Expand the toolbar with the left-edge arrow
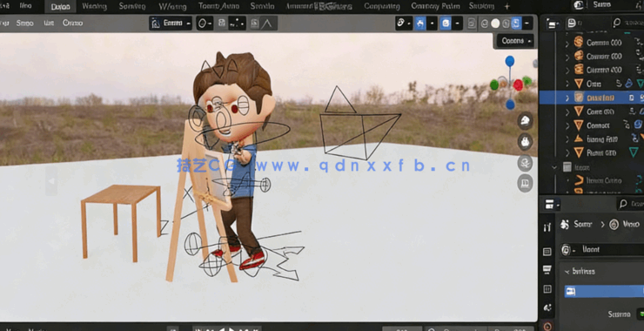This screenshot has width=644, height=331. point(51,181)
